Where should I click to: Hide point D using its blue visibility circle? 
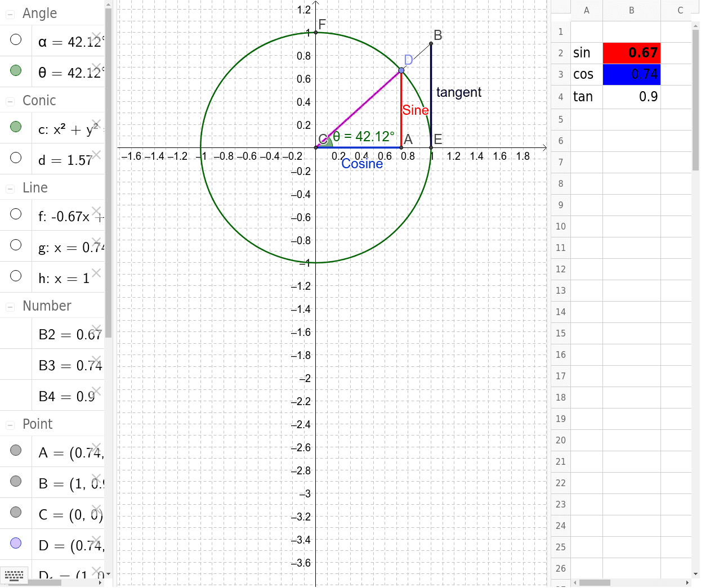tap(16, 543)
